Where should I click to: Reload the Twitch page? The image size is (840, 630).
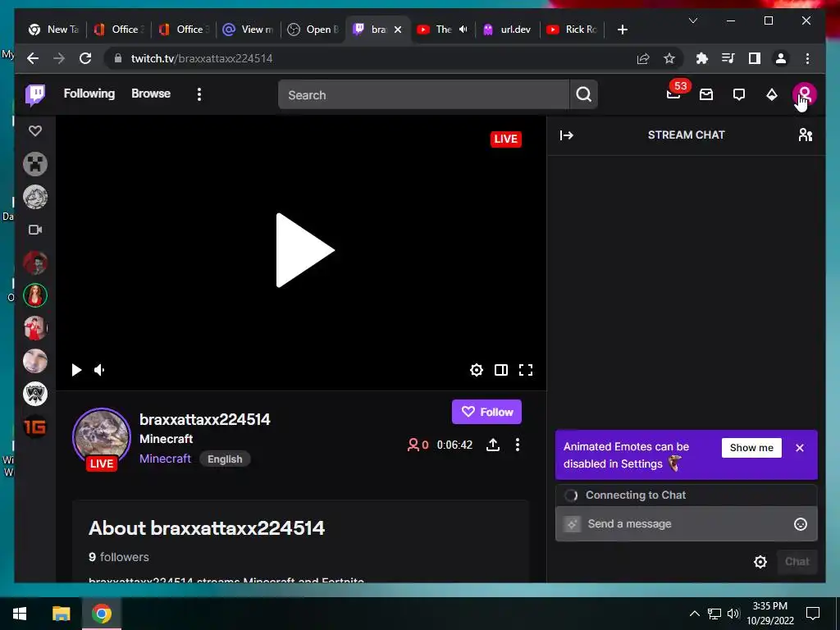tap(85, 58)
